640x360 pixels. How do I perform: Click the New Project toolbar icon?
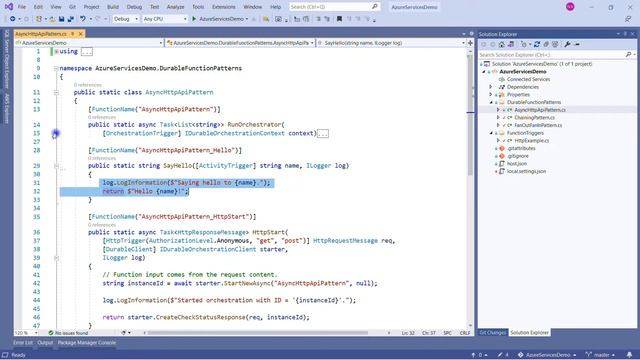[x=39, y=19]
